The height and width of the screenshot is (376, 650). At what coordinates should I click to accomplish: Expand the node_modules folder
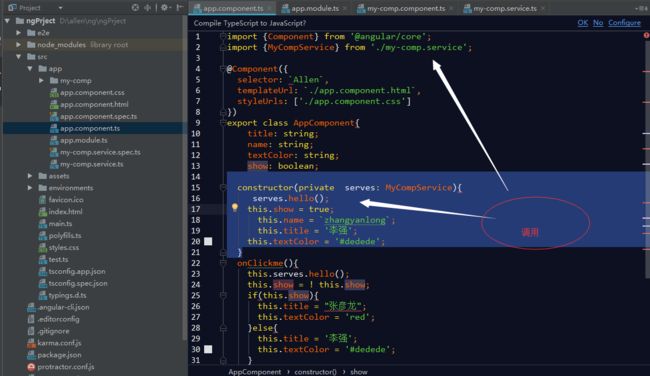pyautogui.click(x=19, y=44)
